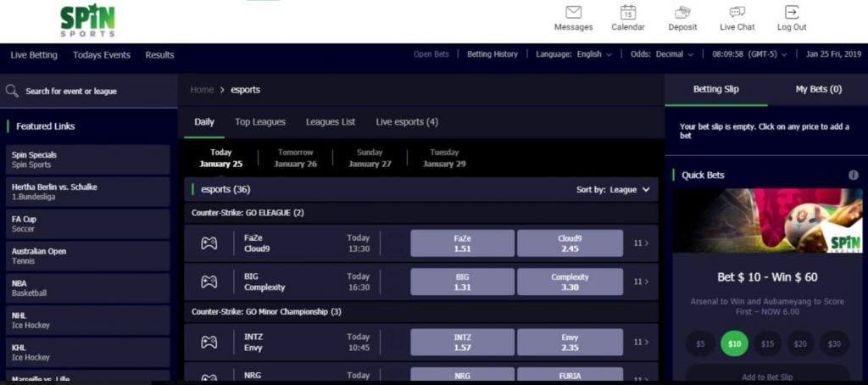Click gamepad icon for FaZe vs Cloud9
This screenshot has height=385, width=868.
(x=209, y=243)
